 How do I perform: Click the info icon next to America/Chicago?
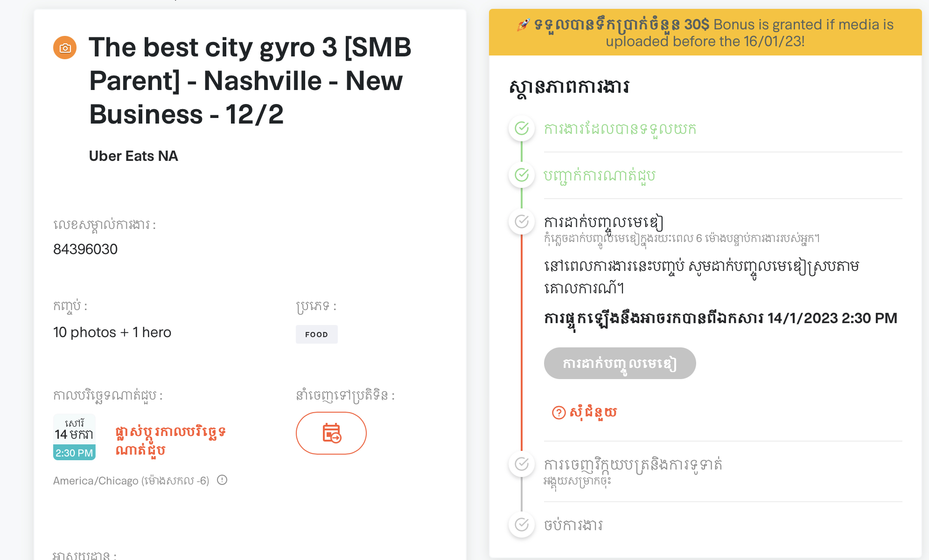[222, 480]
